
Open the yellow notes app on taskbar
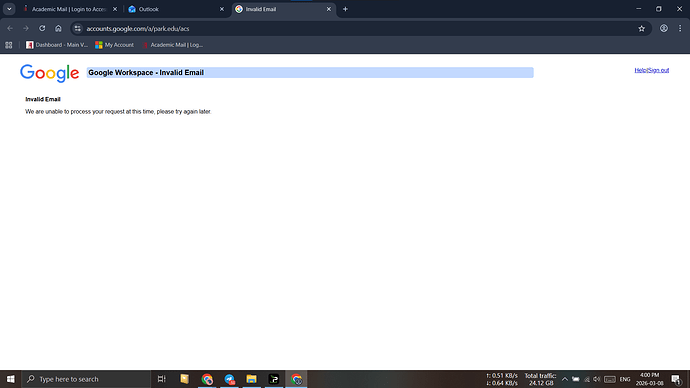(184, 379)
